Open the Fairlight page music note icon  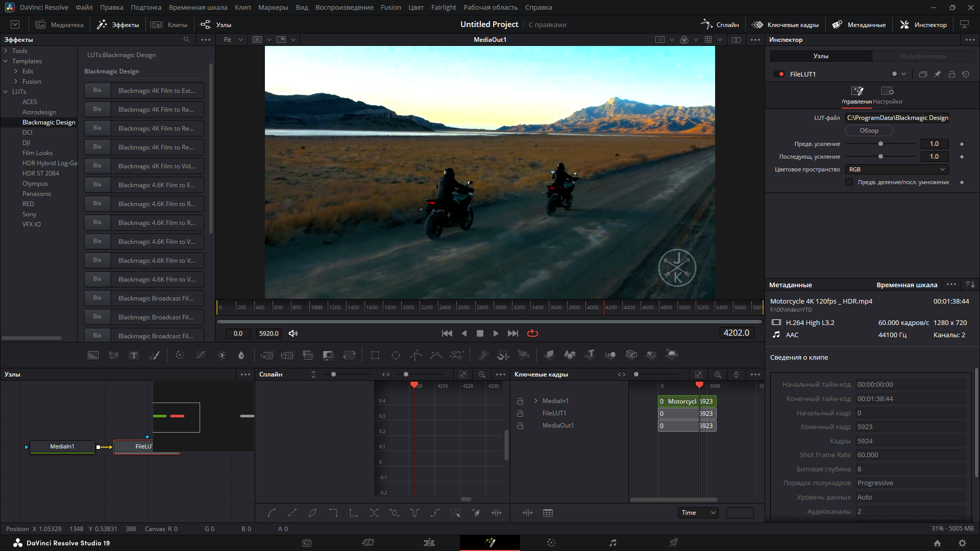click(x=613, y=543)
